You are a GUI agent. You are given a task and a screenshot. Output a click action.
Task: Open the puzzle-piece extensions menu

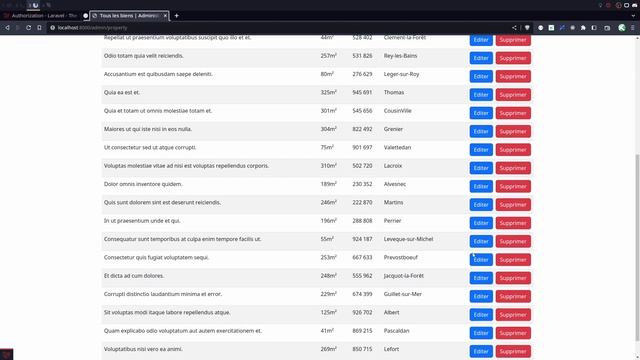pyautogui.click(x=583, y=28)
